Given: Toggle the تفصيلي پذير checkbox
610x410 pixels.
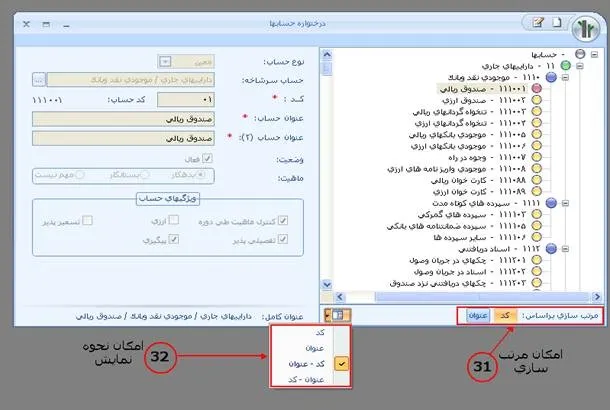Looking at the screenshot, I should pyautogui.click(x=283, y=239).
